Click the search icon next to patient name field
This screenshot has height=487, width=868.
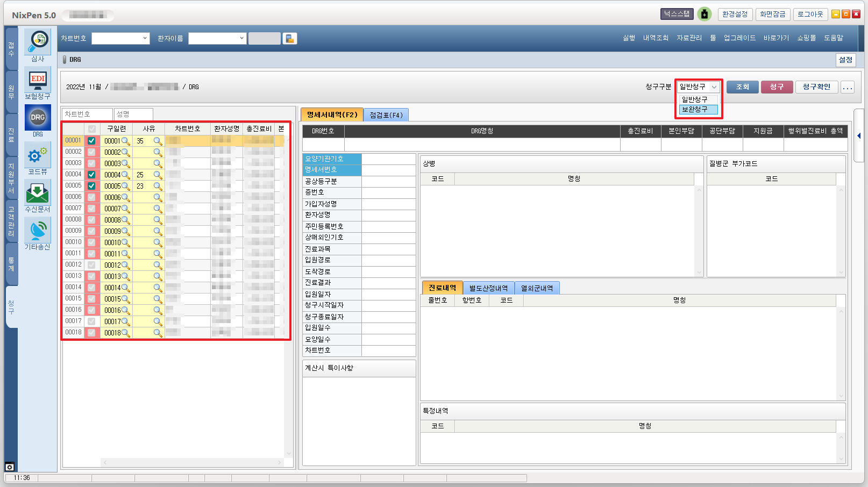(290, 39)
